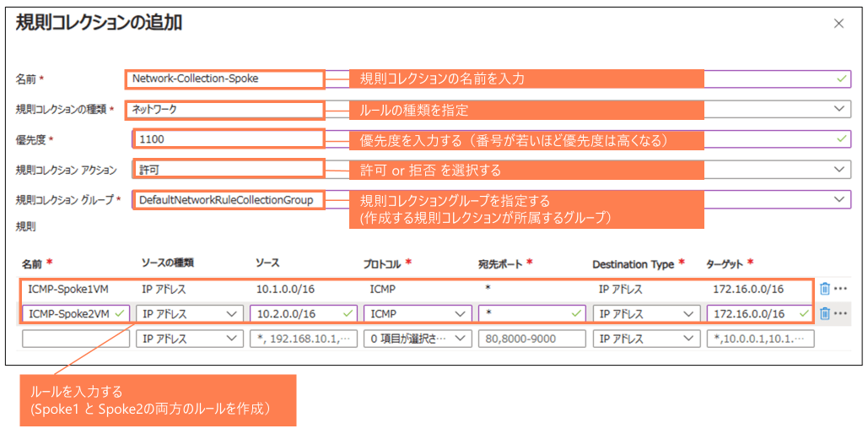Open ソースの種類 dropdown in the blank new row
Screen dimensions: 868x434
click(x=189, y=339)
